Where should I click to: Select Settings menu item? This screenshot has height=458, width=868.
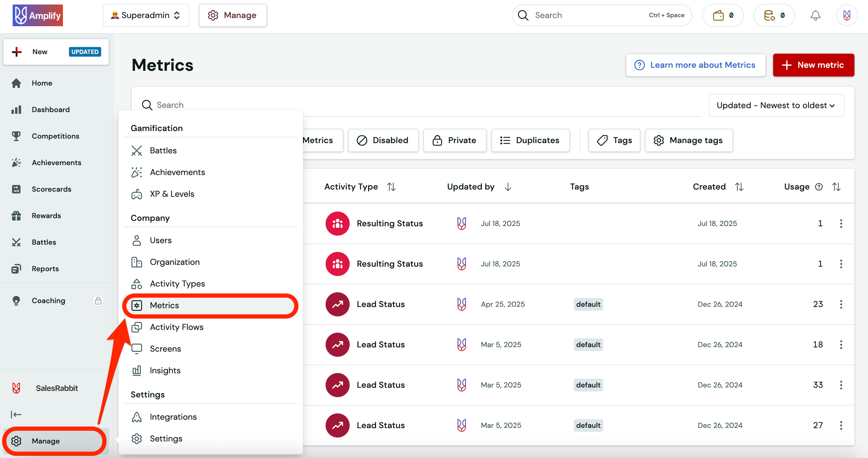coord(211,438)
